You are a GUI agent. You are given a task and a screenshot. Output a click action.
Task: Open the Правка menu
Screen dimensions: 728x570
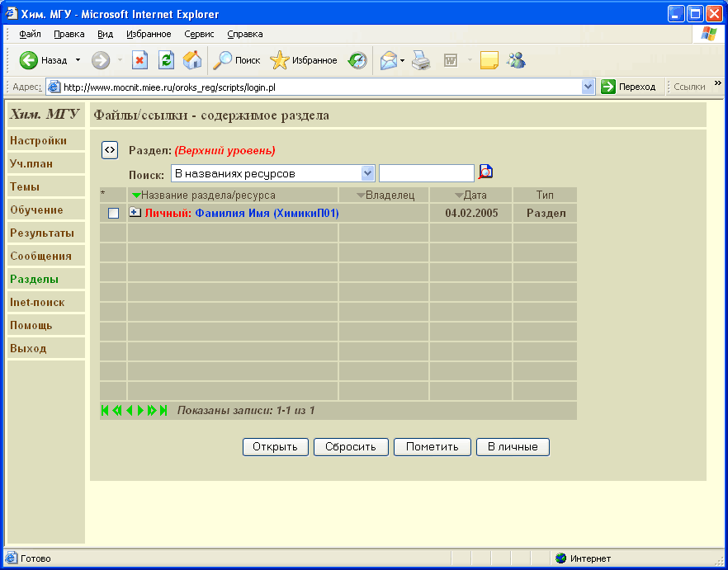(x=69, y=34)
